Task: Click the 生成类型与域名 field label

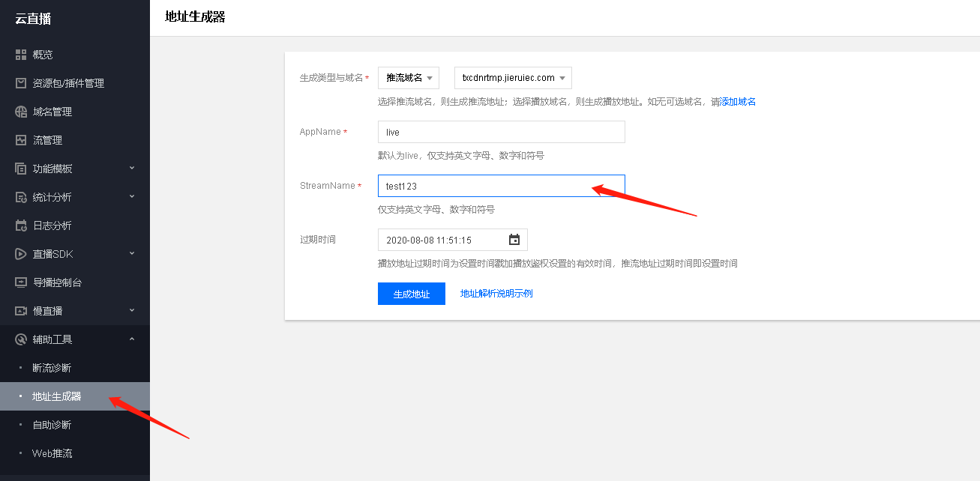Action: tap(331, 78)
